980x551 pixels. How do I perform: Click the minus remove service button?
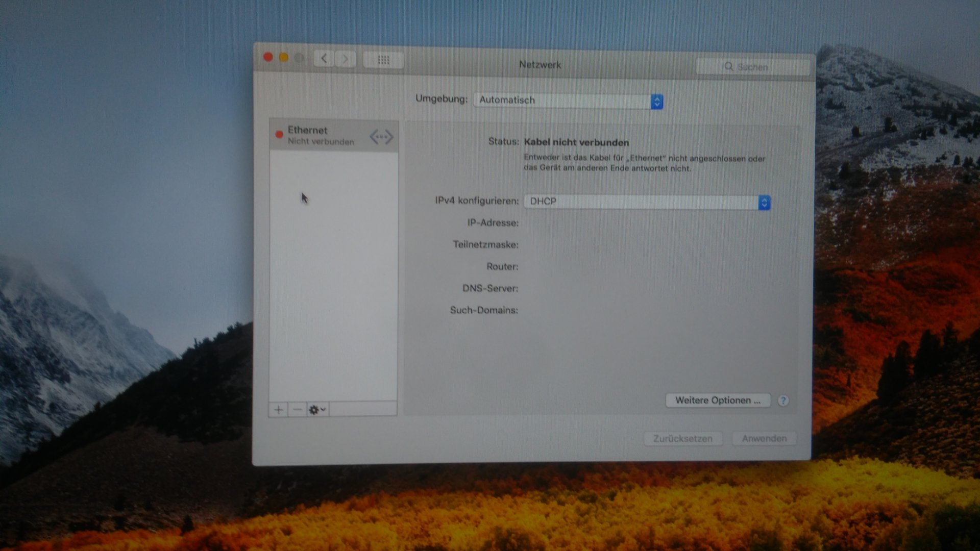tap(298, 410)
